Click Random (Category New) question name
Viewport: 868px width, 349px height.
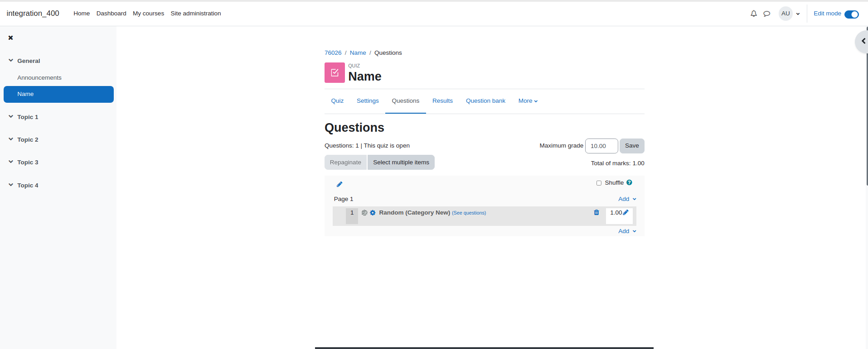(x=414, y=213)
